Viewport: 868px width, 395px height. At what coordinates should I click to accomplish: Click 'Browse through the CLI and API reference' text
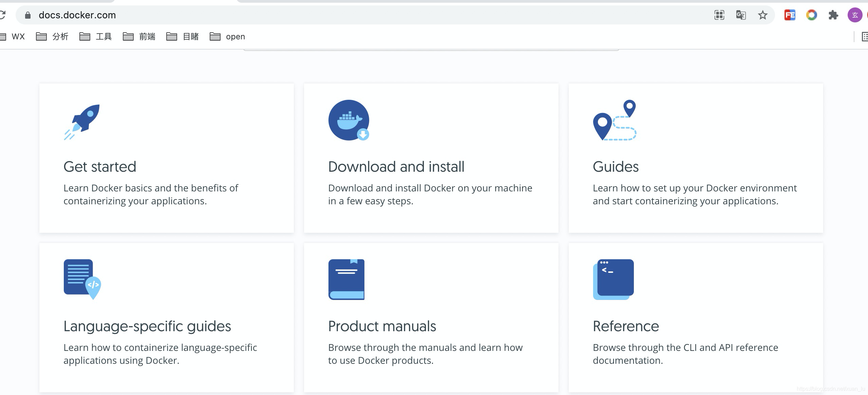pyautogui.click(x=685, y=354)
